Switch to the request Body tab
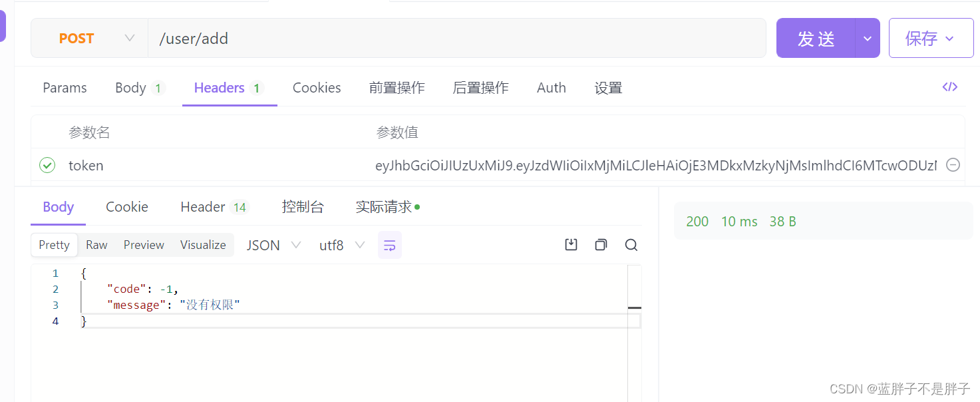The image size is (980, 402). pos(140,88)
